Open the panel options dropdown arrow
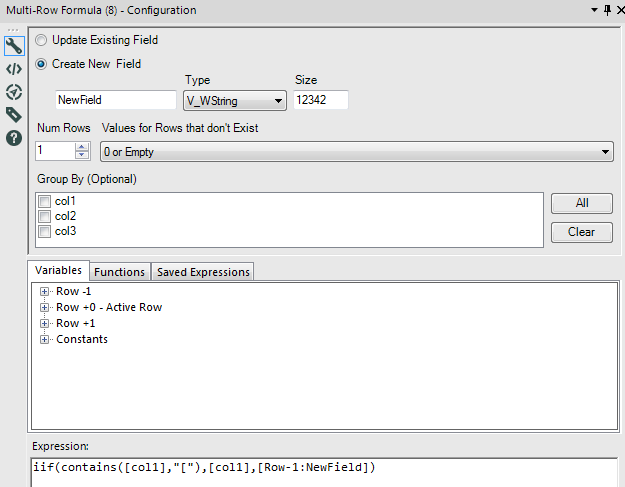The width and height of the screenshot is (625, 487). [594, 10]
